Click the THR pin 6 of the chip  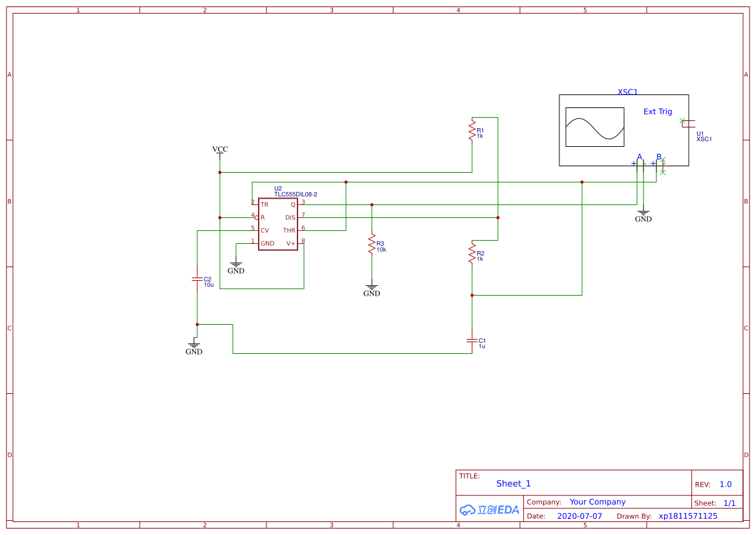point(302,230)
